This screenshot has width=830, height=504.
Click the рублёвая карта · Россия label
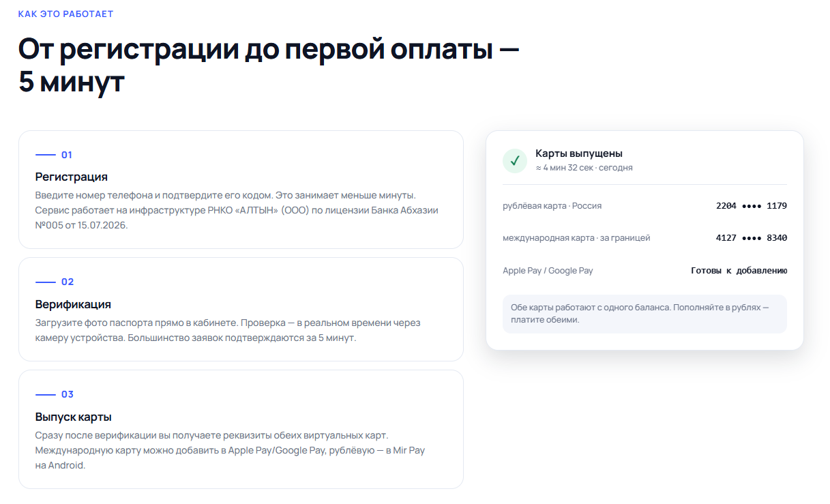pos(552,205)
